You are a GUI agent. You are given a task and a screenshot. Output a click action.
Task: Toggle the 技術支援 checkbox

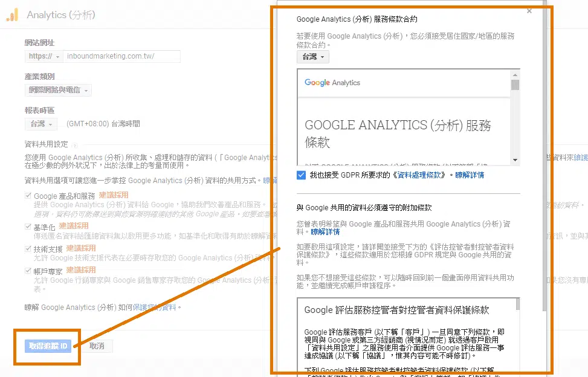point(28,248)
